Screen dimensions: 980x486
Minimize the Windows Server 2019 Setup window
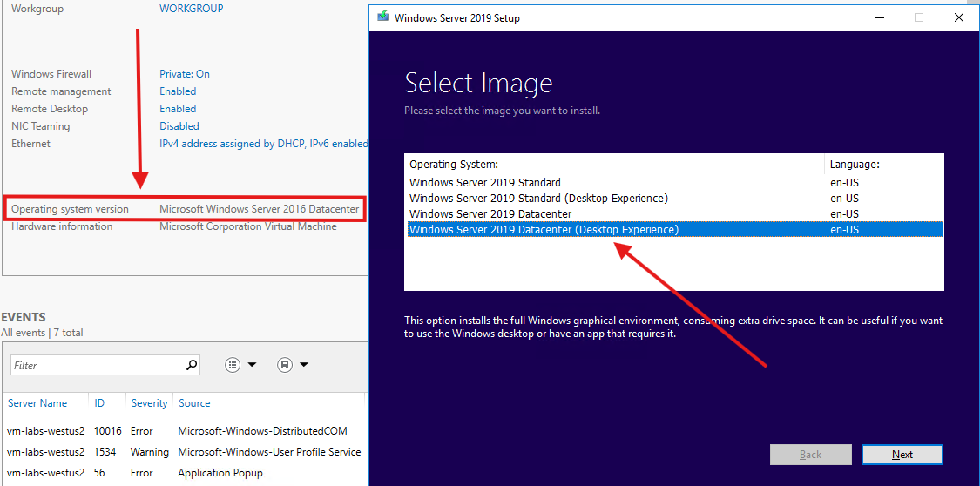(878, 17)
